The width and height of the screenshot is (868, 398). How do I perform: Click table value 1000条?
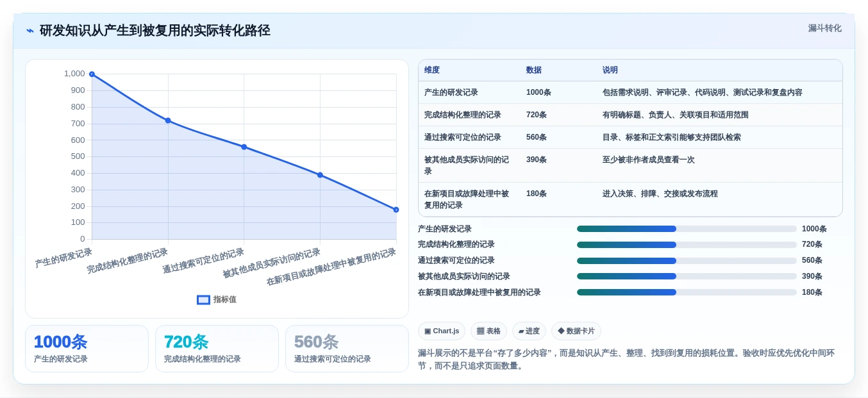[538, 92]
